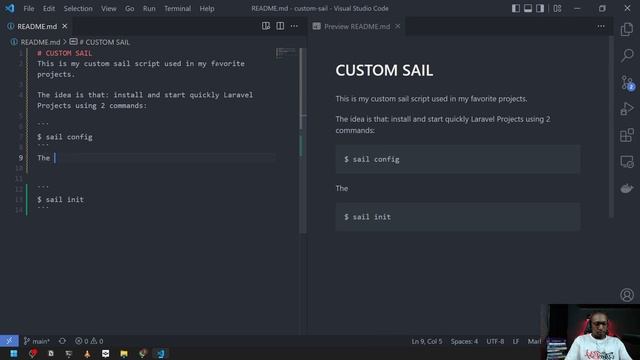Open the View menu
640x360 pixels.
click(109, 9)
